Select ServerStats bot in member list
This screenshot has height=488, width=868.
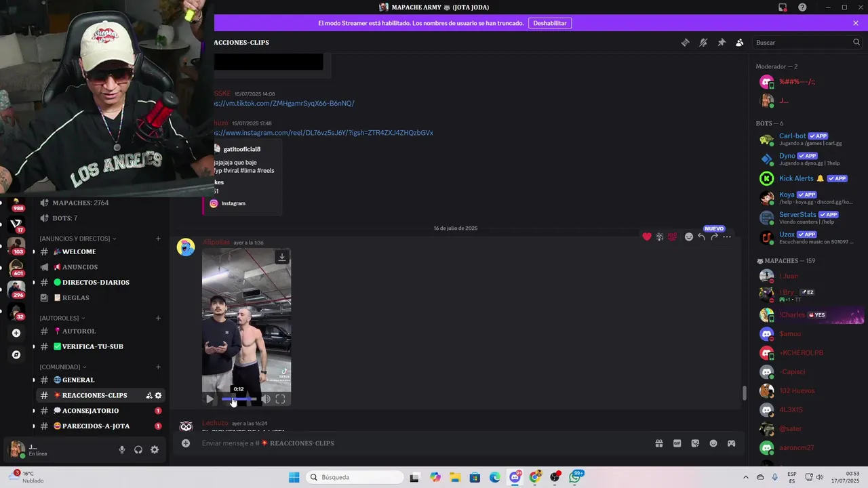pos(808,218)
